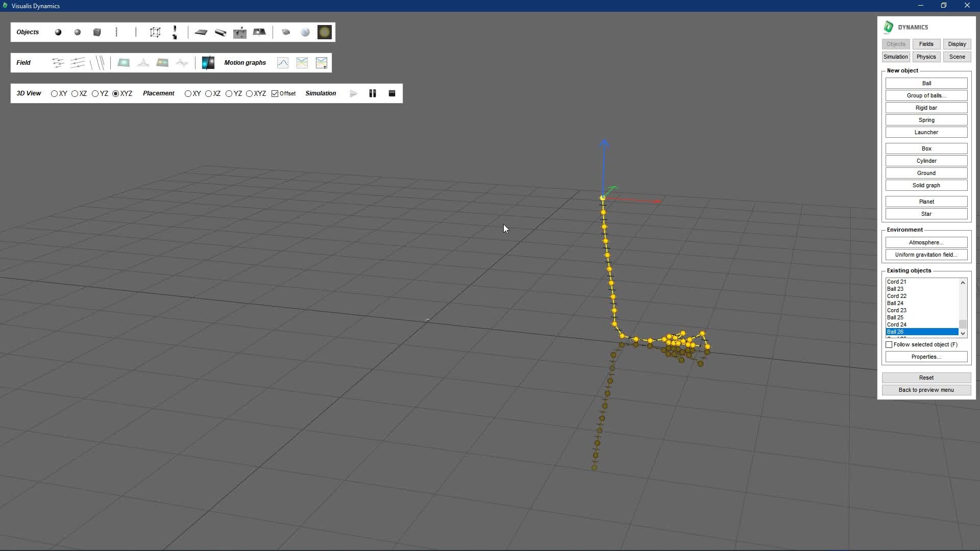Pick the wireframe cube container icon
980x551 pixels.
(x=155, y=32)
